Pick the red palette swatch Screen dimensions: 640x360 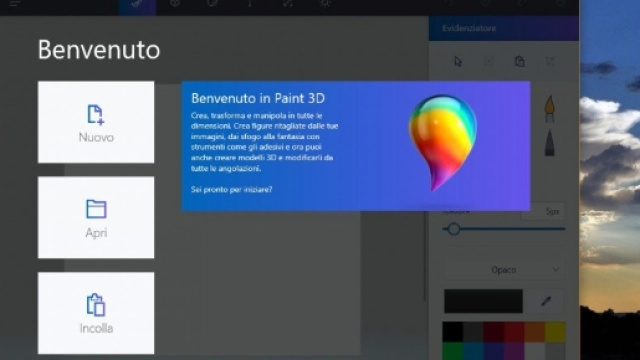point(514,332)
